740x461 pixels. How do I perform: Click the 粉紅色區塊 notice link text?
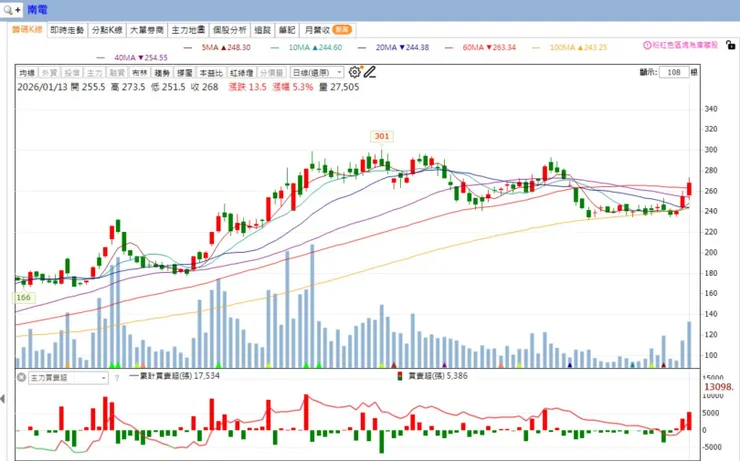pyautogui.click(x=685, y=45)
